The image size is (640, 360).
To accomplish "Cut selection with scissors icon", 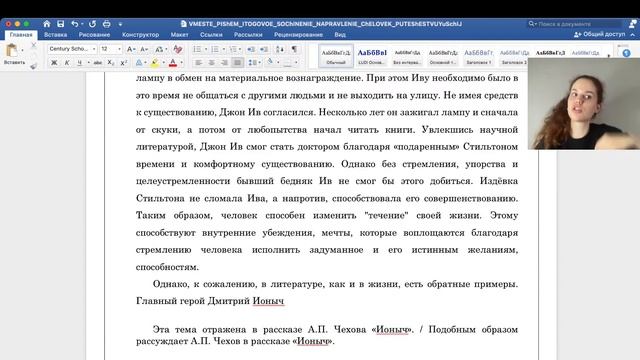I will click(33, 45).
